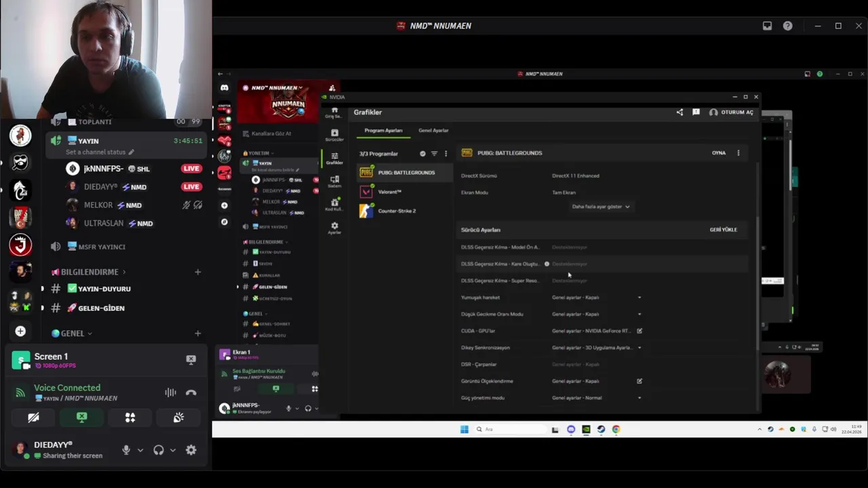Stop streaming Screen 1
The width and height of the screenshot is (868, 488).
point(191,359)
